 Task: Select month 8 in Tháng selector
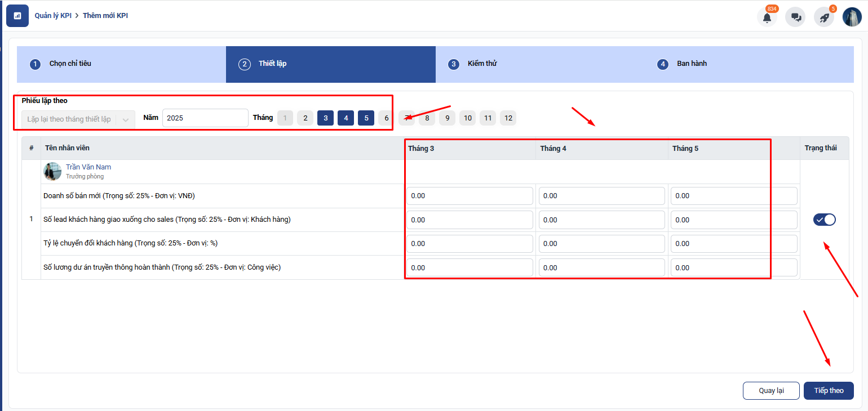pyautogui.click(x=427, y=118)
